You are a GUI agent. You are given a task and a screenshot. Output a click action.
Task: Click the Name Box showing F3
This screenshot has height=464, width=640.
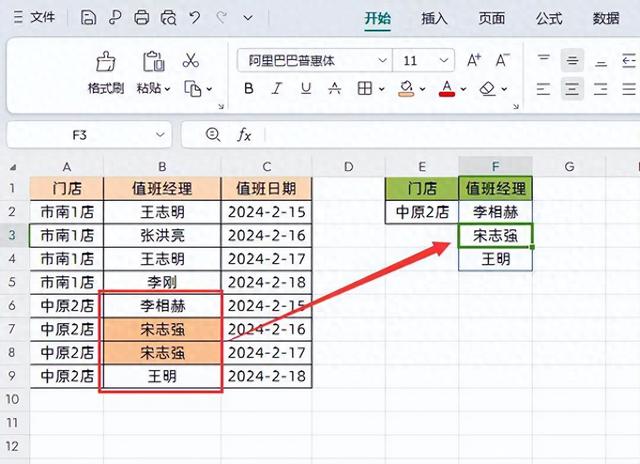point(80,135)
